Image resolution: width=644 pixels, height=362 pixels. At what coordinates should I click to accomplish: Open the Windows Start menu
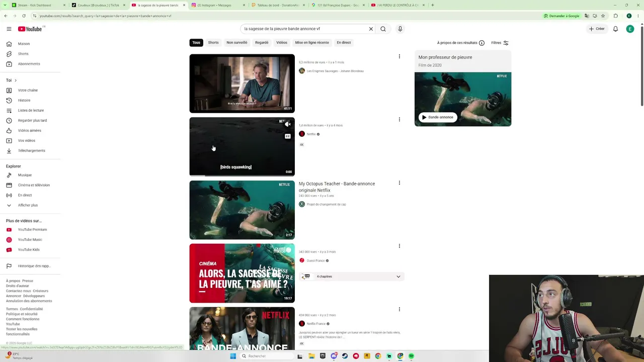coord(233,356)
